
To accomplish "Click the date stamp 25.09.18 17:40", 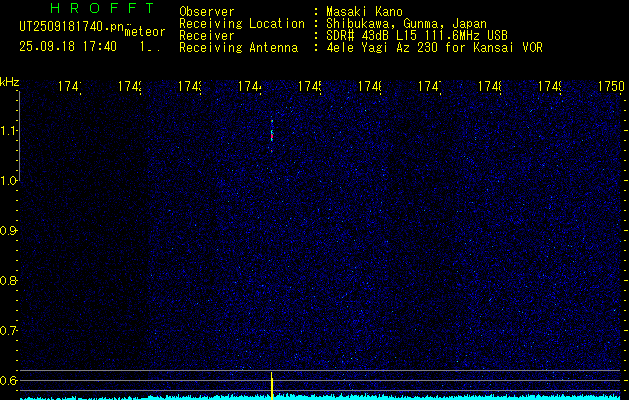I will point(68,46).
